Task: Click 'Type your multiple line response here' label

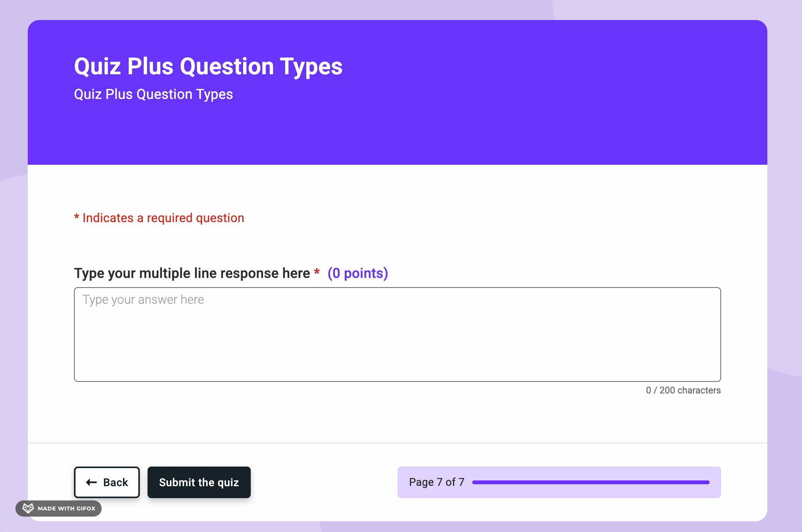Action: tap(192, 273)
